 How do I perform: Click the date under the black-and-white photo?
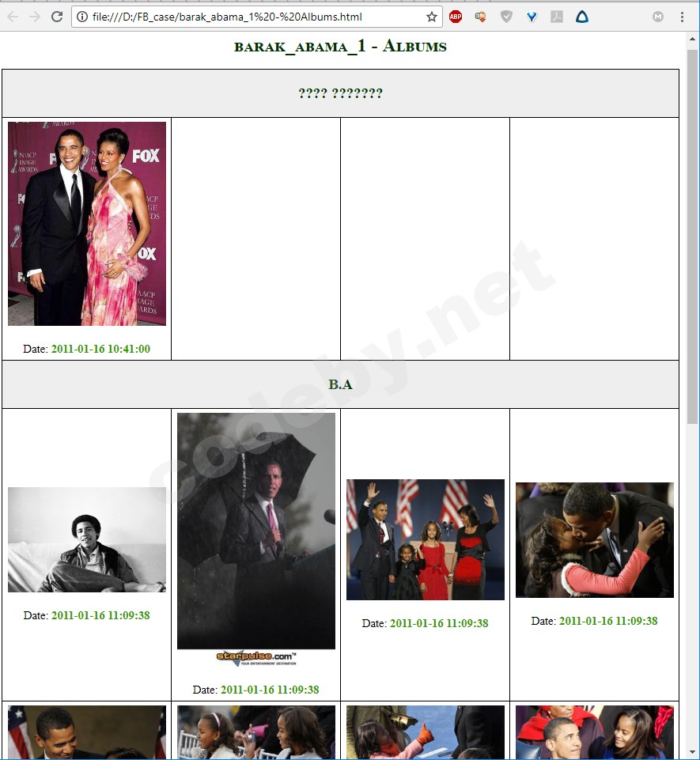click(x=100, y=615)
